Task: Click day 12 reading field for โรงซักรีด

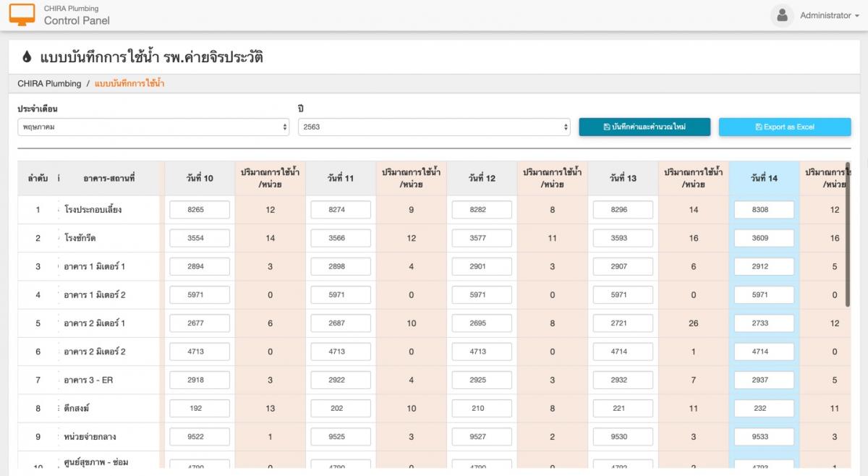Action: [x=482, y=238]
